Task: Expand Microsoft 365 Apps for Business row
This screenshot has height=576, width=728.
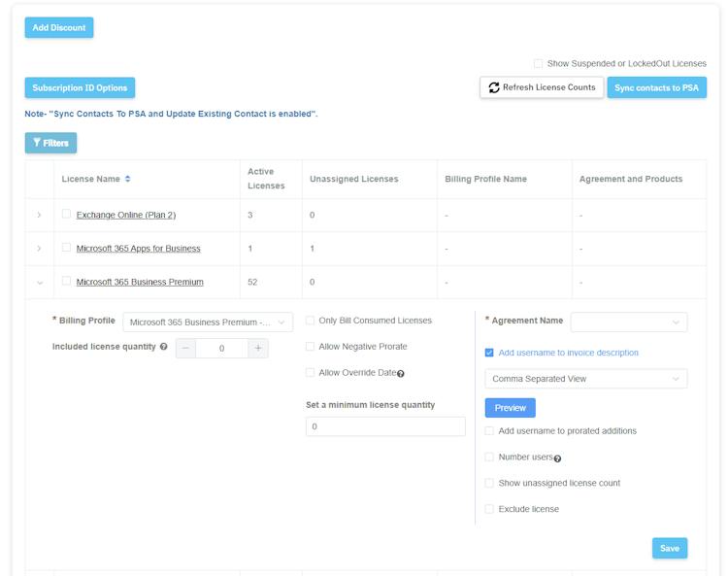Action: coord(39,249)
